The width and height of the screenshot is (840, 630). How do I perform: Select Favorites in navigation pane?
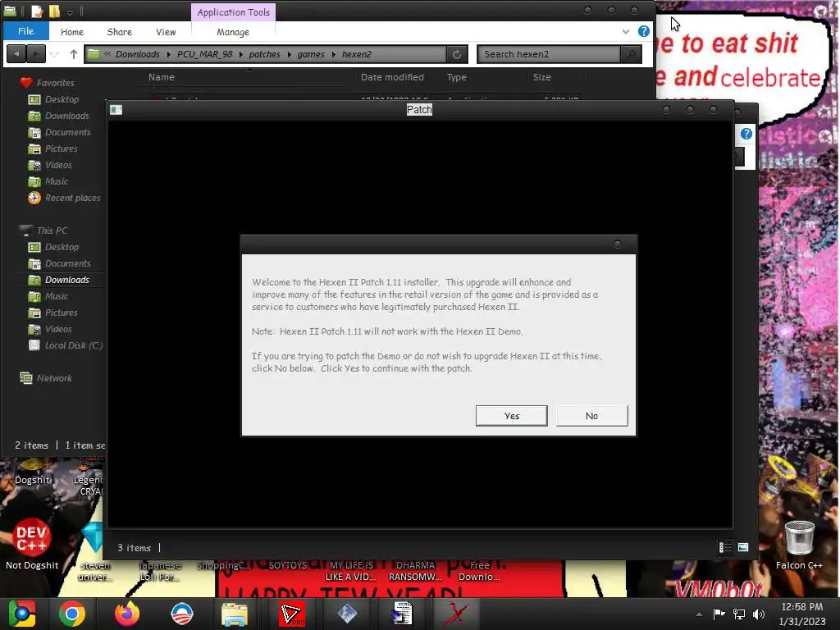tap(55, 83)
